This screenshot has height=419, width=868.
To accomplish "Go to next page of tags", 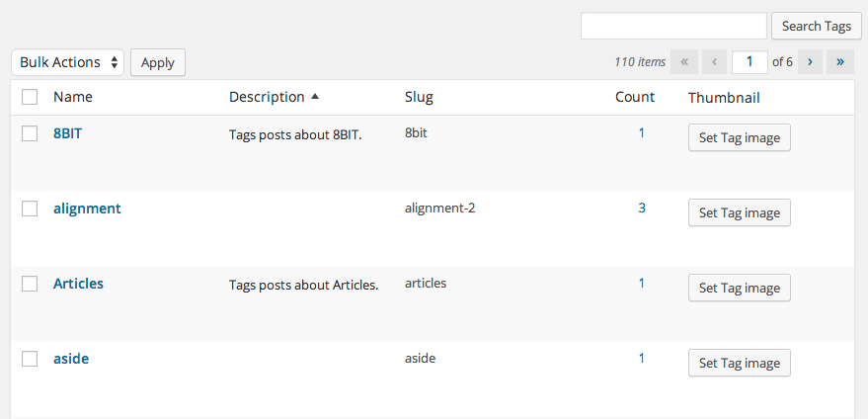I will [x=810, y=62].
